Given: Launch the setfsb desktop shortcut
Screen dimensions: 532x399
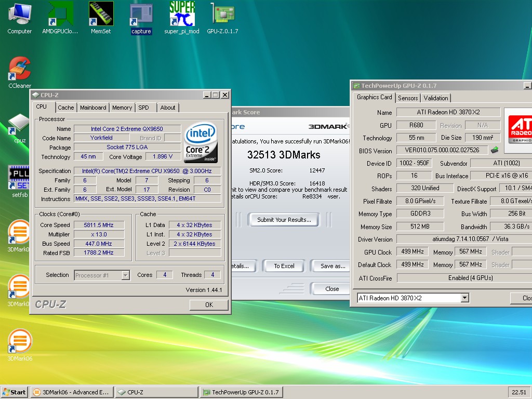Looking at the screenshot, I should pos(20,181).
